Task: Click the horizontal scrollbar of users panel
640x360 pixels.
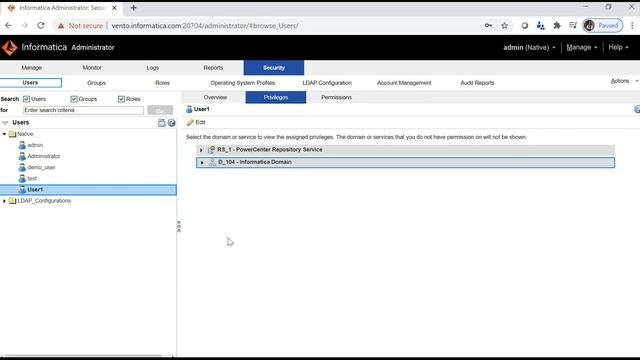Action: click(x=82, y=356)
